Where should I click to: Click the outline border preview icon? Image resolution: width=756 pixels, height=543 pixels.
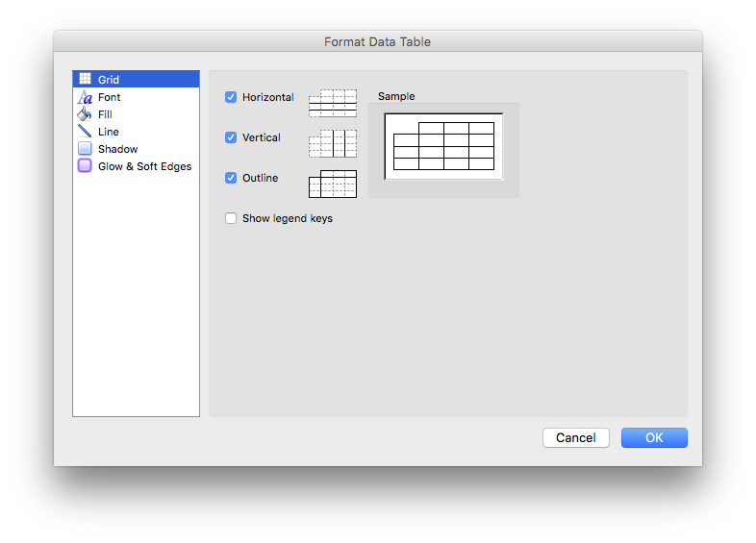tap(333, 184)
